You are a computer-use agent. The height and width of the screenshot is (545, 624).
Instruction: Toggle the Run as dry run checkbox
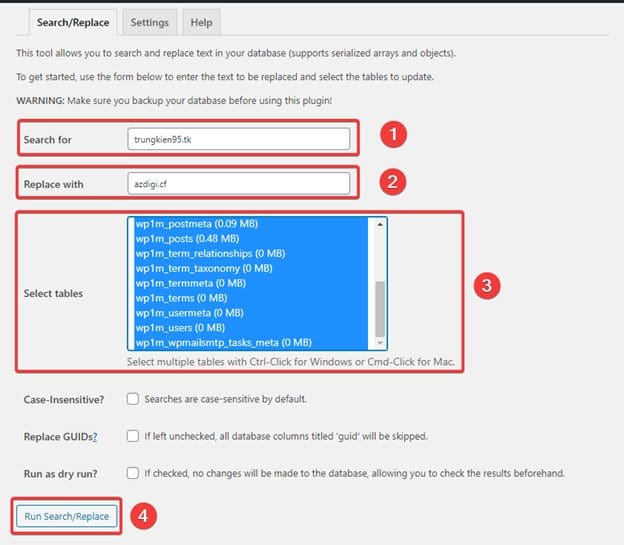point(133,472)
